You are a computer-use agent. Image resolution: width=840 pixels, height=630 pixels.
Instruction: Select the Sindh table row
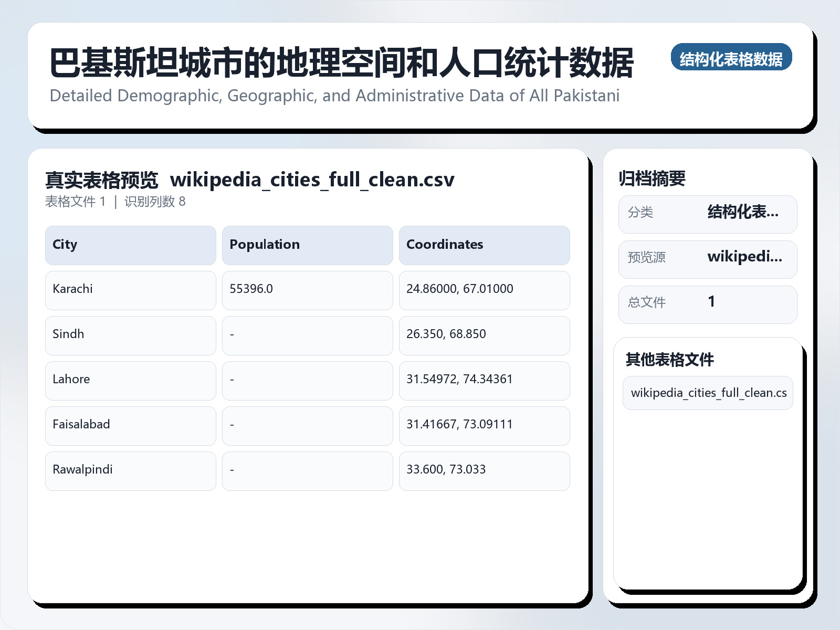130,335
